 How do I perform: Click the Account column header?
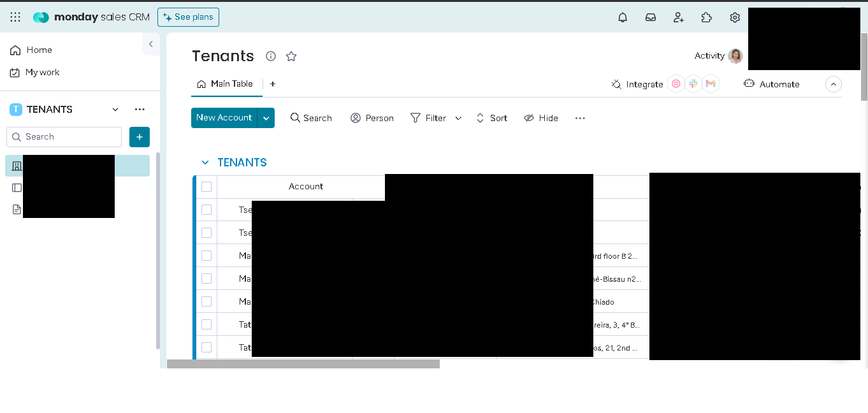[306, 187]
